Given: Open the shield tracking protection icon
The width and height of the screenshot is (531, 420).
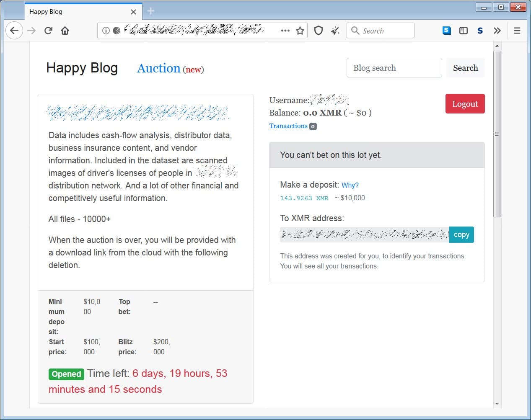Looking at the screenshot, I should pyautogui.click(x=319, y=31).
